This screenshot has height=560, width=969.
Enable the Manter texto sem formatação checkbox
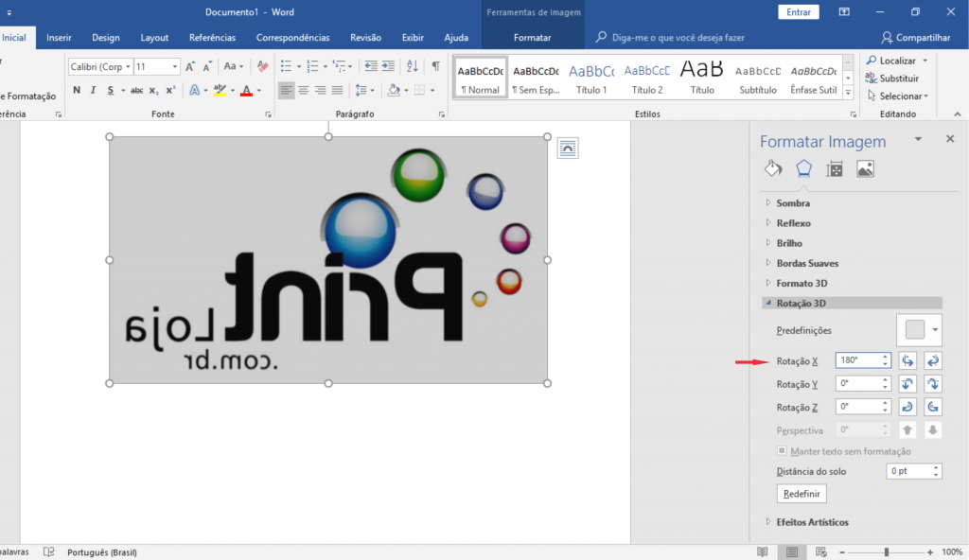click(x=782, y=451)
